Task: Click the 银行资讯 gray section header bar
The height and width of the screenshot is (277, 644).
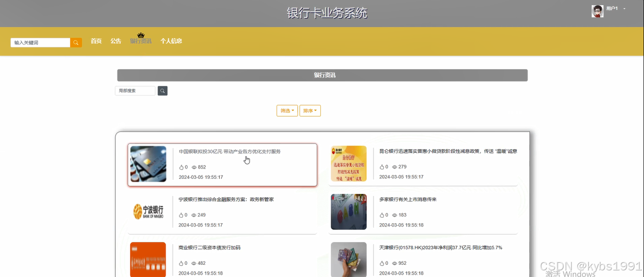Action: coord(322,75)
